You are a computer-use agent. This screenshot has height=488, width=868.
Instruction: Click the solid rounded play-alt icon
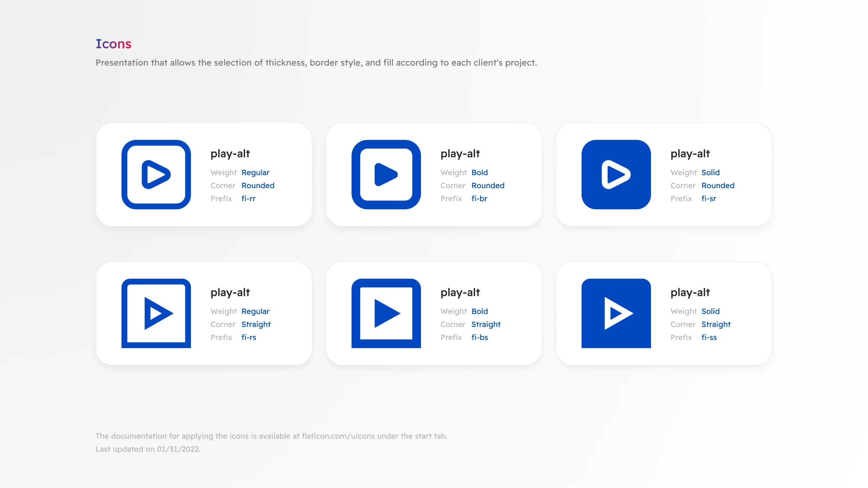coord(616,174)
